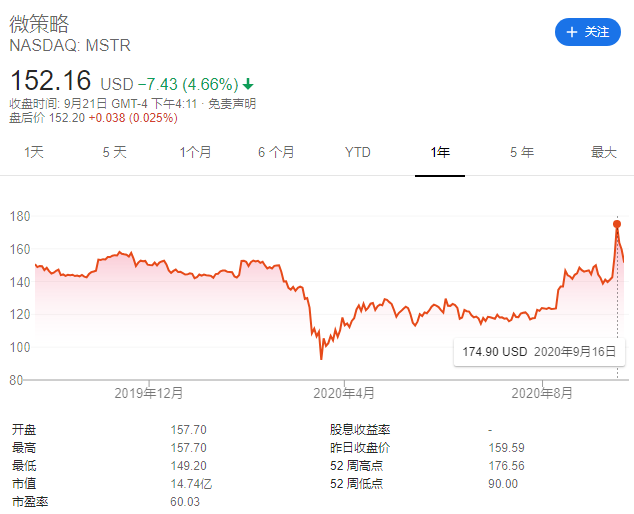Open the 免责声明 disclaimer link
Viewport: 634px width, 514px height.
click(x=232, y=104)
